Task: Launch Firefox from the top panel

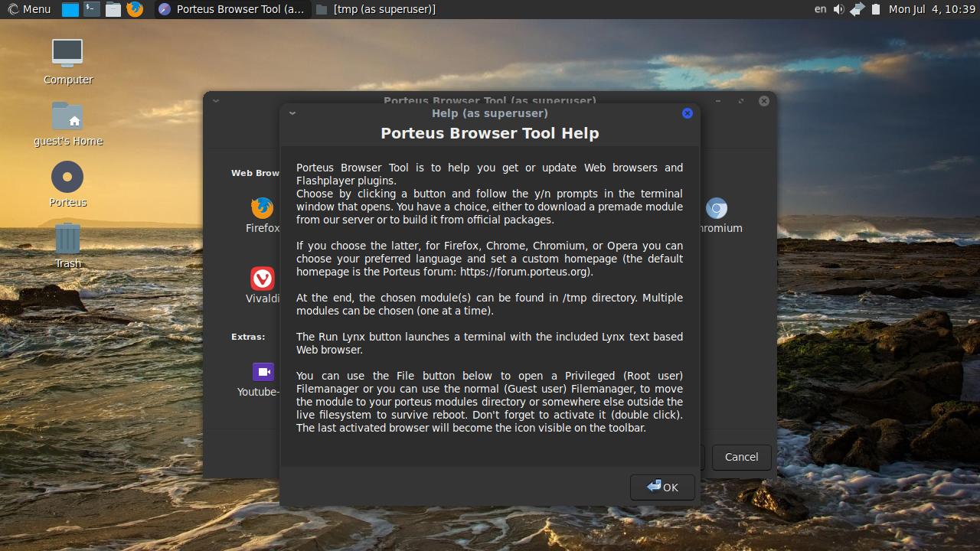Action: point(135,9)
